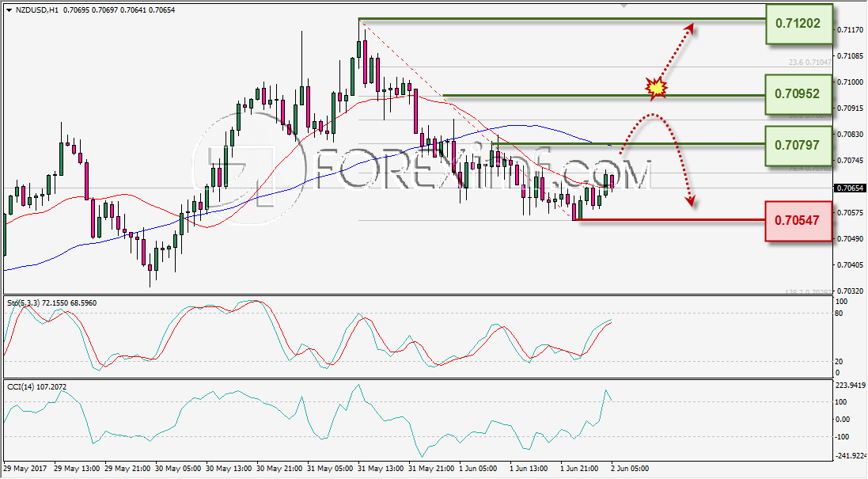Click the 0.70830 price axis value
Image resolution: width=868 pixels, height=479 pixels.
point(851,135)
